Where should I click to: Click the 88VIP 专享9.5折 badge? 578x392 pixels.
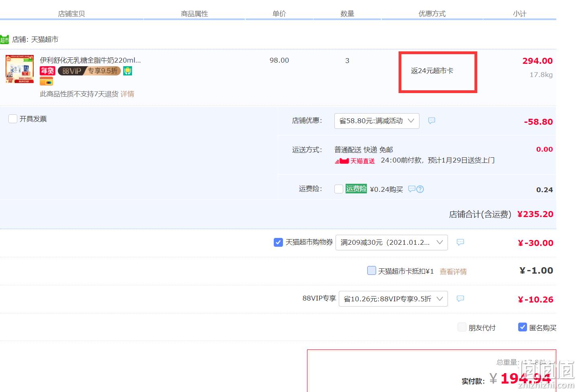pyautogui.click(x=89, y=71)
